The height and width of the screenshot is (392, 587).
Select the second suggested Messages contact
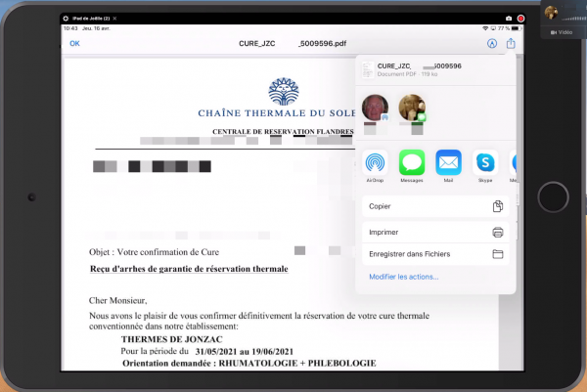(412, 108)
